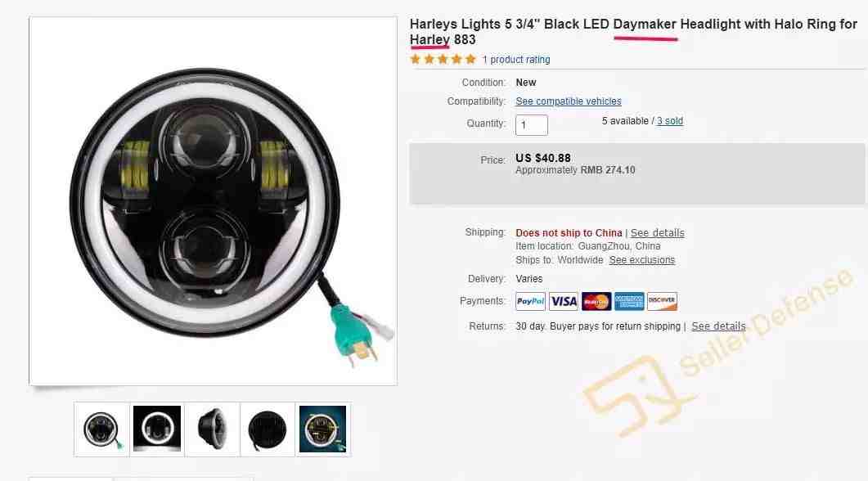868x481 pixels.
Task: Click the American Express card icon
Action: pos(629,301)
